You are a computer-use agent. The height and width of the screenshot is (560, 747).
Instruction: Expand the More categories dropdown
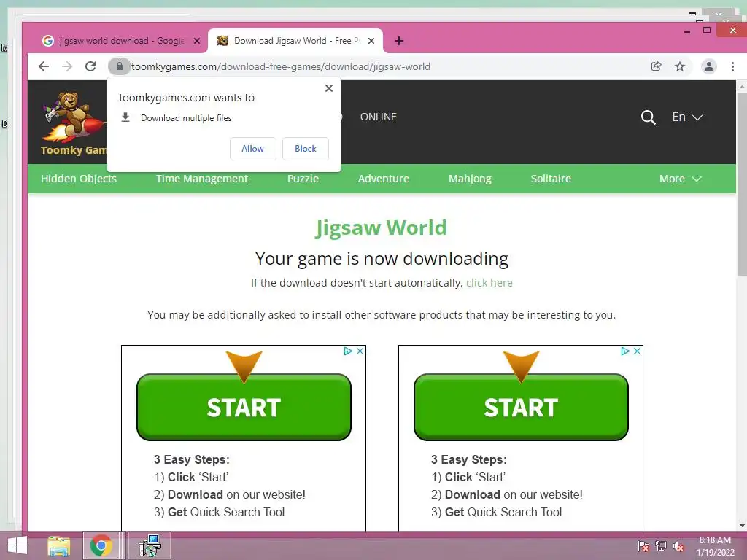point(681,179)
